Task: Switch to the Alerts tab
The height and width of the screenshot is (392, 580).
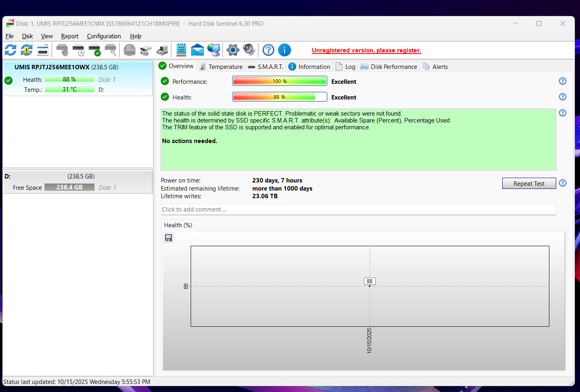Action: point(435,67)
